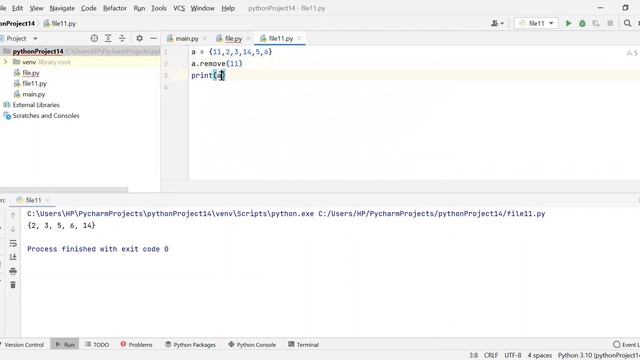Open Search Everywhere magnifier icon

tap(627, 23)
